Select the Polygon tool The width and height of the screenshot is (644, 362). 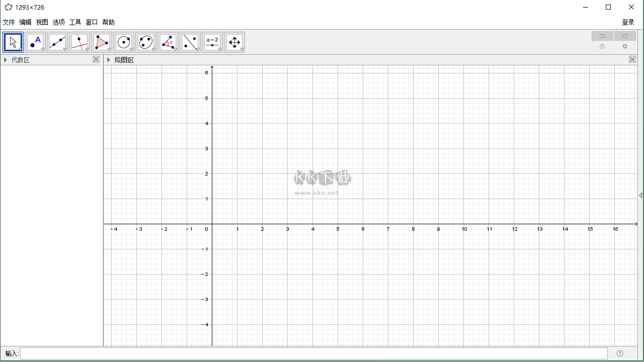pyautogui.click(x=101, y=42)
